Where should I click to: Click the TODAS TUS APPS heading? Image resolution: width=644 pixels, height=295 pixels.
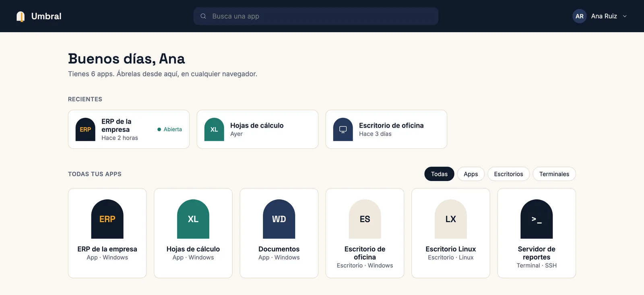click(x=95, y=174)
